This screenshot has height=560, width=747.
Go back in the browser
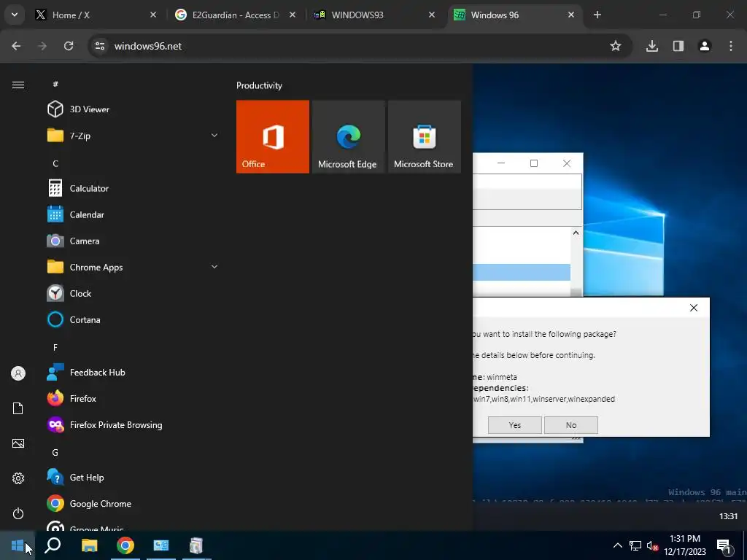16,46
